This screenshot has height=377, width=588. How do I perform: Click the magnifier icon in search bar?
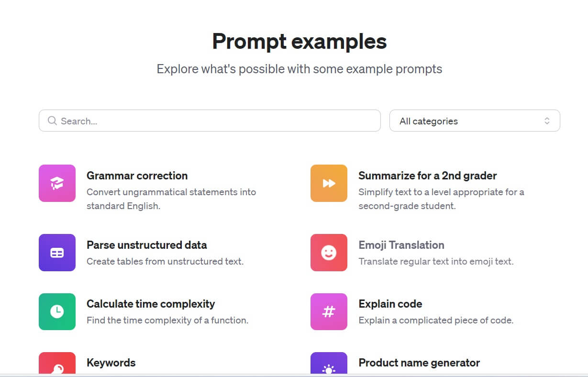pyautogui.click(x=52, y=121)
